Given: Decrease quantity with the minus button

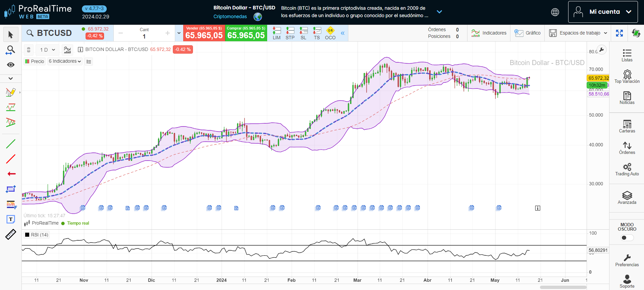Looking at the screenshot, I should (x=121, y=33).
